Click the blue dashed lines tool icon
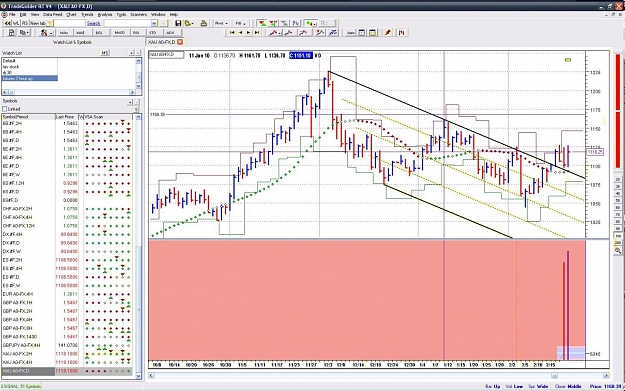Screen dimensions: 625x391 333,33
